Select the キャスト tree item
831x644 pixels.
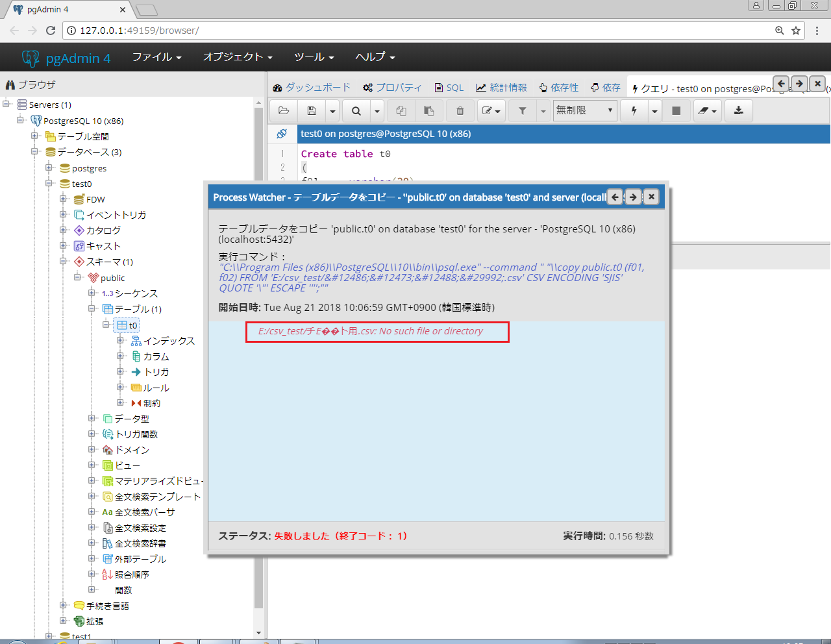[103, 246]
